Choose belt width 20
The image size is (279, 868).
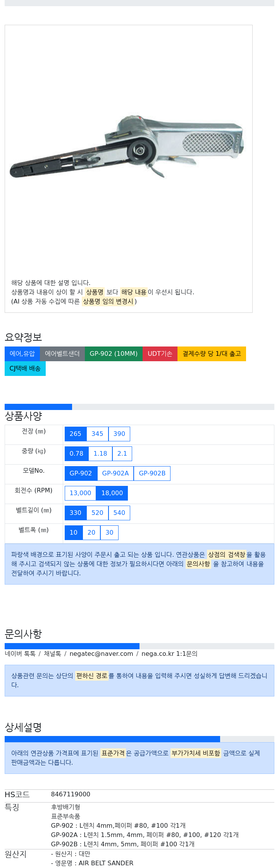point(91,533)
